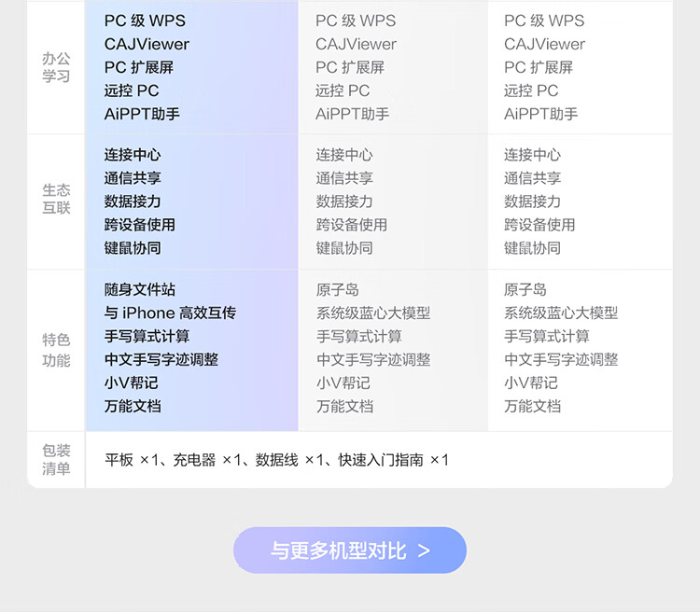
Task: Click bold 键鼠协同 in blue column
Action: [x=133, y=248]
